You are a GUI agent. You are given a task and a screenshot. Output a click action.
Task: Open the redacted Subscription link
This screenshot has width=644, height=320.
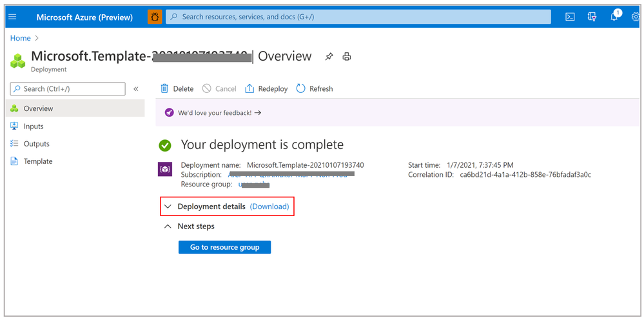coord(291,175)
